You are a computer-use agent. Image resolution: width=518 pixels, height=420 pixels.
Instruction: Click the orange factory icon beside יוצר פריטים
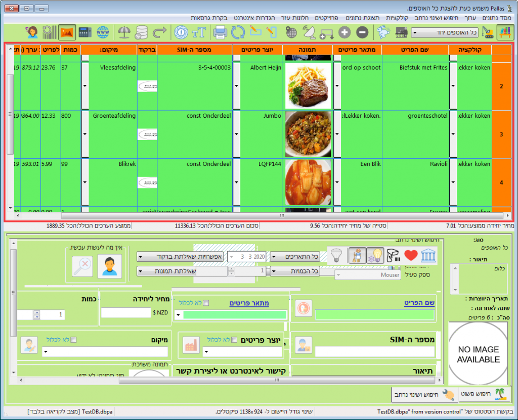point(191,345)
